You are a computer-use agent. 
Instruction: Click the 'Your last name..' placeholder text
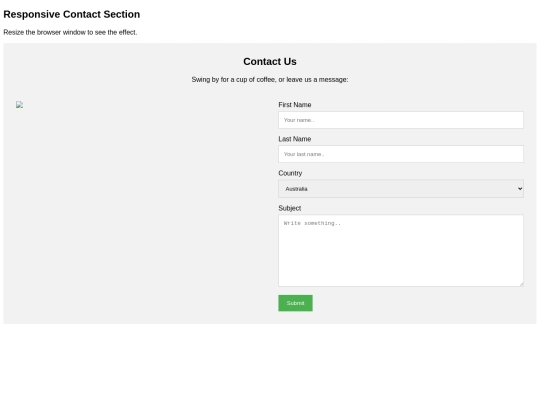[304, 154]
